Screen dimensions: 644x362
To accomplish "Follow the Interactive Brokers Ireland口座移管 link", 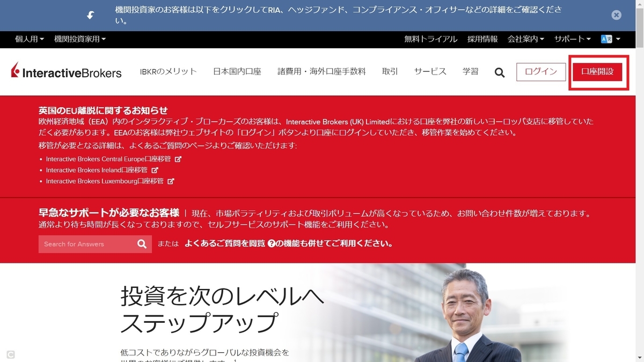I will (x=97, y=170).
